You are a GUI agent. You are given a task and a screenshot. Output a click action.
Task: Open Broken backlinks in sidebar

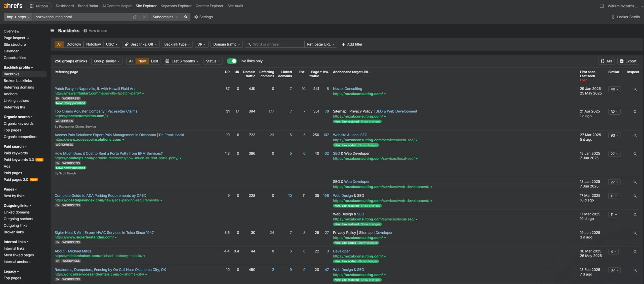18,81
